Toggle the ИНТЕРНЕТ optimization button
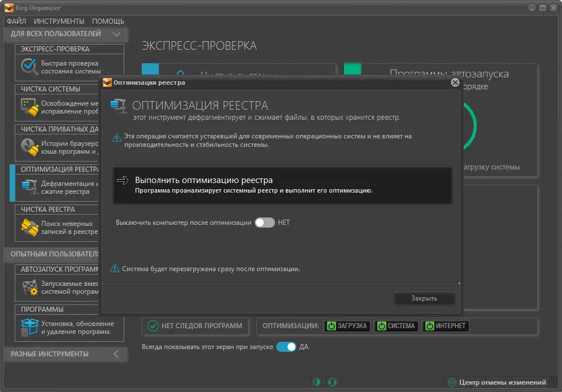 446,326
